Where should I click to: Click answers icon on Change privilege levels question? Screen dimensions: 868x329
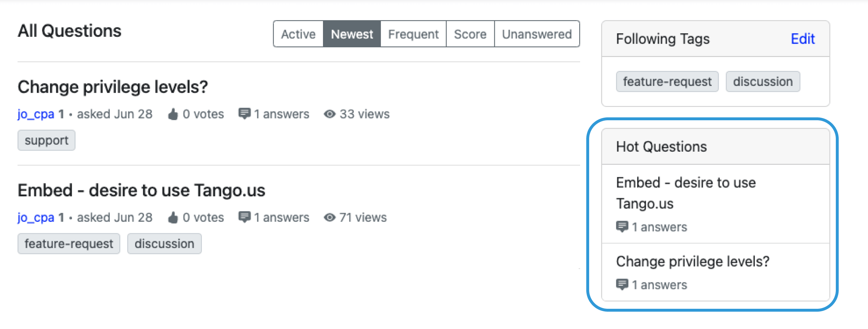pos(244,114)
